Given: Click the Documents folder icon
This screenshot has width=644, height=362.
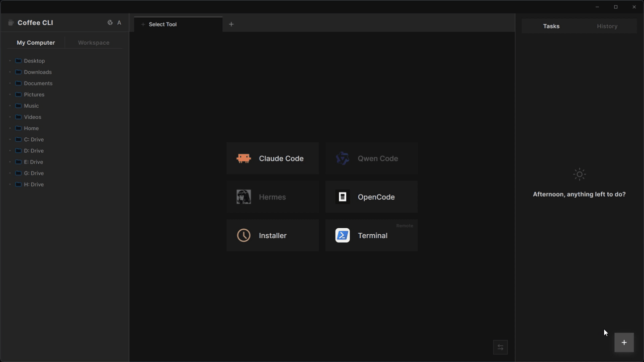Looking at the screenshot, I should 18,83.
